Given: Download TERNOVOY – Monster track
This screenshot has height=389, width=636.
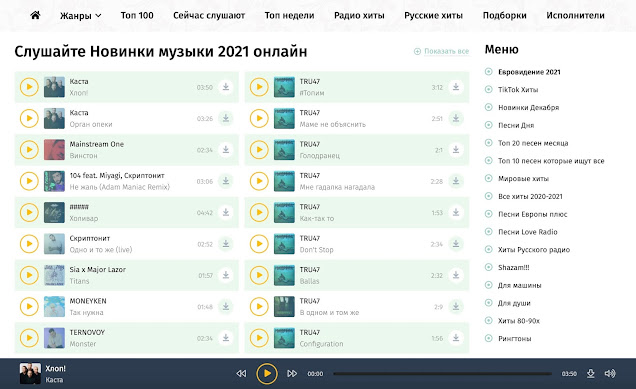Looking at the screenshot, I should (226, 338).
